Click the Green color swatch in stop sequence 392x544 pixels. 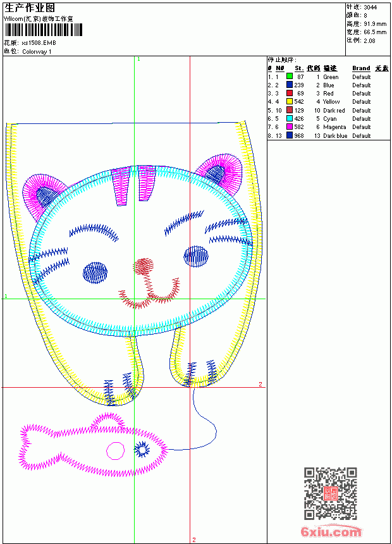(x=290, y=77)
